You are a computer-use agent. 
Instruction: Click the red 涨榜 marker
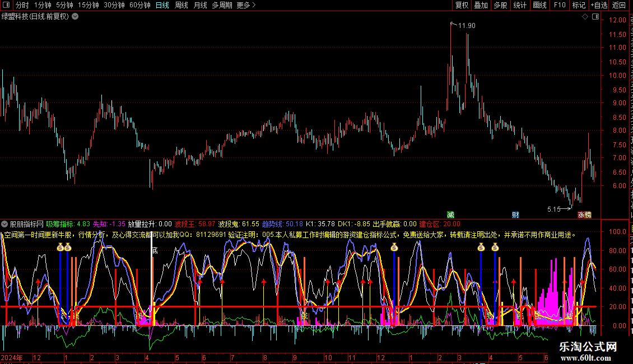click(x=585, y=214)
